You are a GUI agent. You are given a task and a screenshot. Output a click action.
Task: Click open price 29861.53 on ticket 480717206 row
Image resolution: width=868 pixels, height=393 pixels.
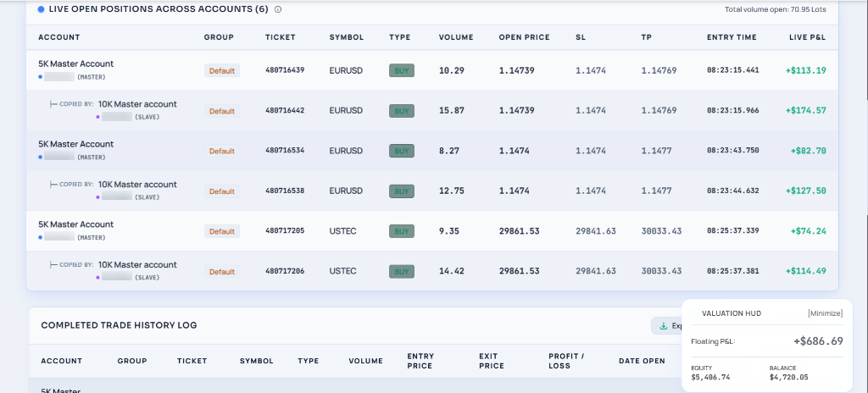(520, 271)
